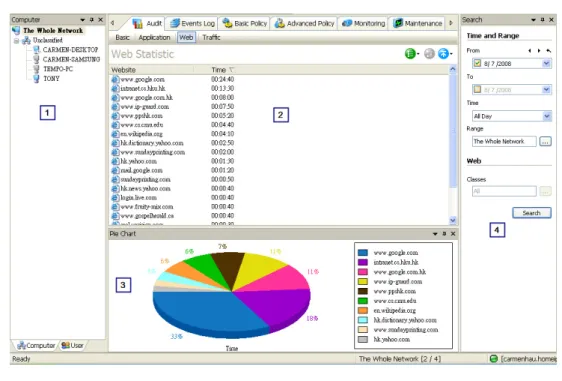Screen dimensions: 562x381
Task: Click the pink www.google.com.hk legend swatch
Action: point(363,272)
